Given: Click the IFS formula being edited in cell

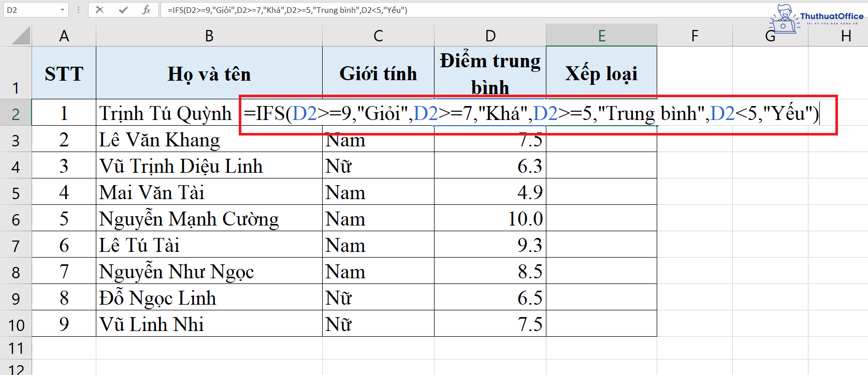Looking at the screenshot, I should click(531, 113).
